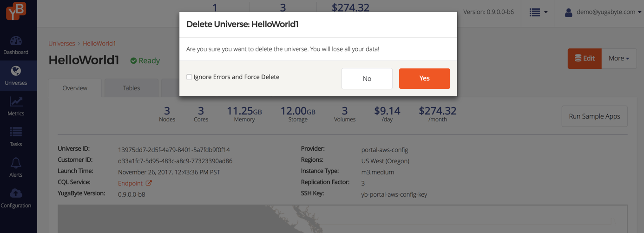Open the More dropdown menu
This screenshot has width=644, height=233.
619,59
